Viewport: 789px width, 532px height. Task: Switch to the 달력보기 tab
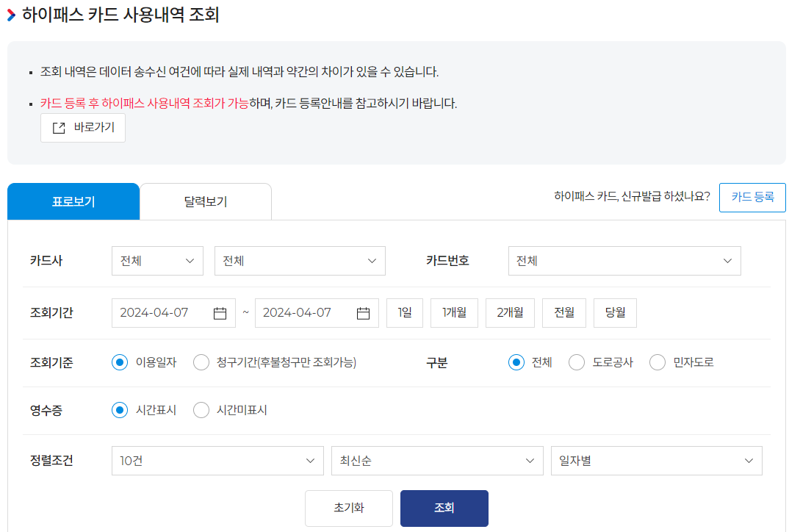pos(205,201)
